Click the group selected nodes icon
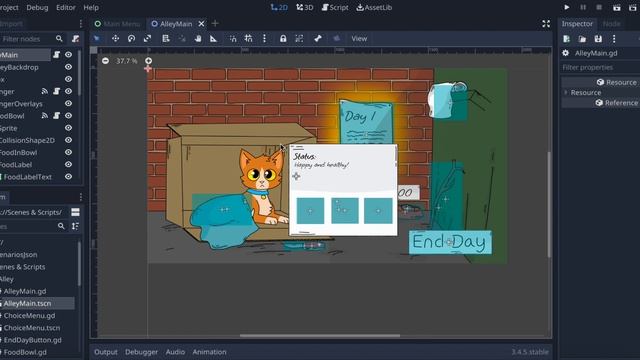Screen dimensions: 640x360 (x=299, y=38)
